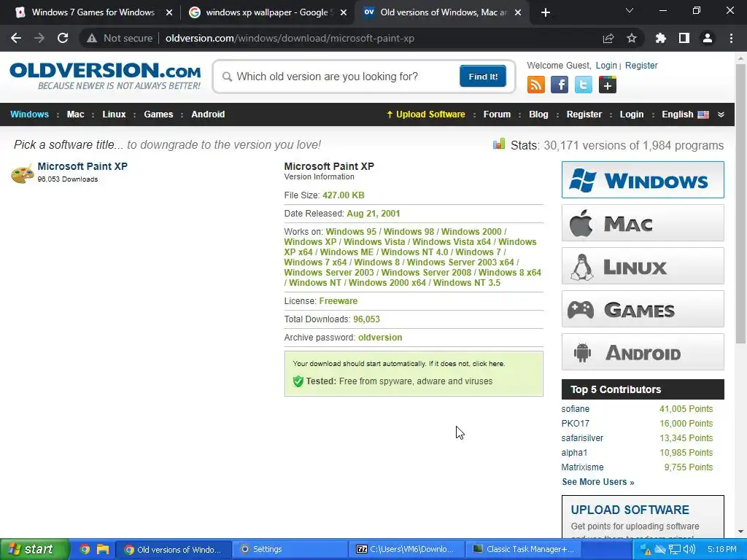Select Android in the navigation bar
747x560 pixels.
208,114
